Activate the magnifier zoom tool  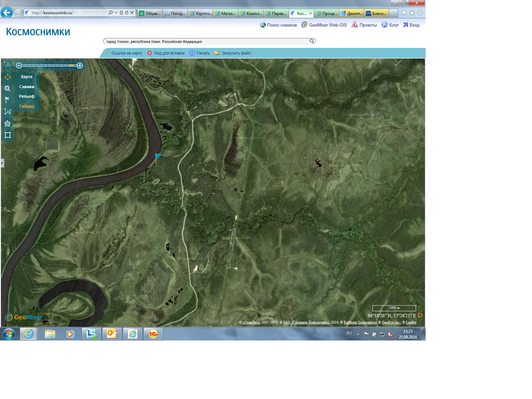(7, 89)
